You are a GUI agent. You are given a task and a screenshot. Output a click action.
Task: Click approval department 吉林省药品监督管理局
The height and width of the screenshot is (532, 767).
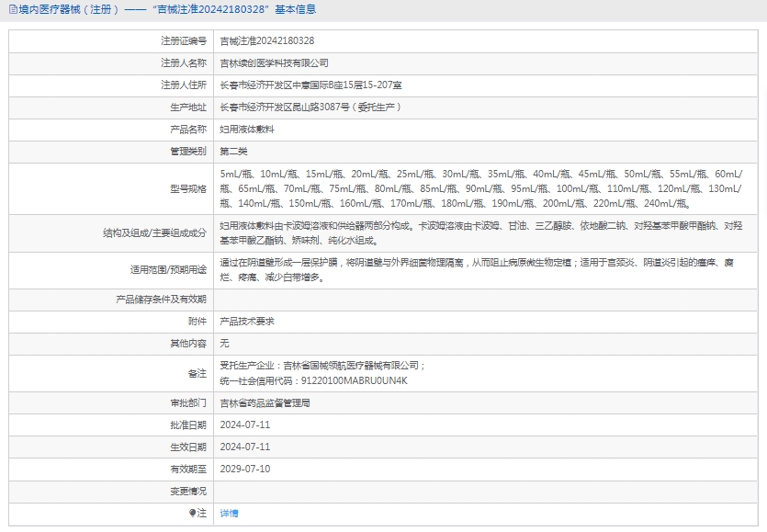[265, 402]
